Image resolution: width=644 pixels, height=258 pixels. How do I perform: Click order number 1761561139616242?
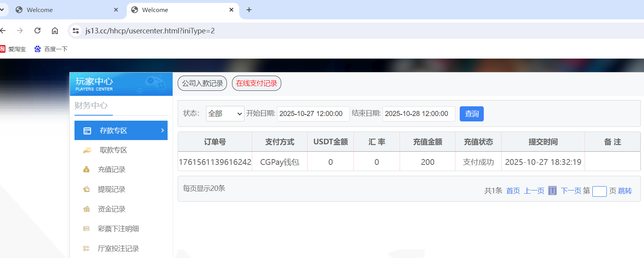(x=215, y=162)
